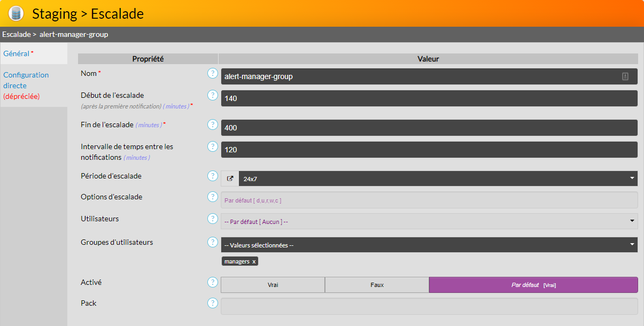
Task: Click help icon next to Utilisateurs
Action: [x=212, y=219]
